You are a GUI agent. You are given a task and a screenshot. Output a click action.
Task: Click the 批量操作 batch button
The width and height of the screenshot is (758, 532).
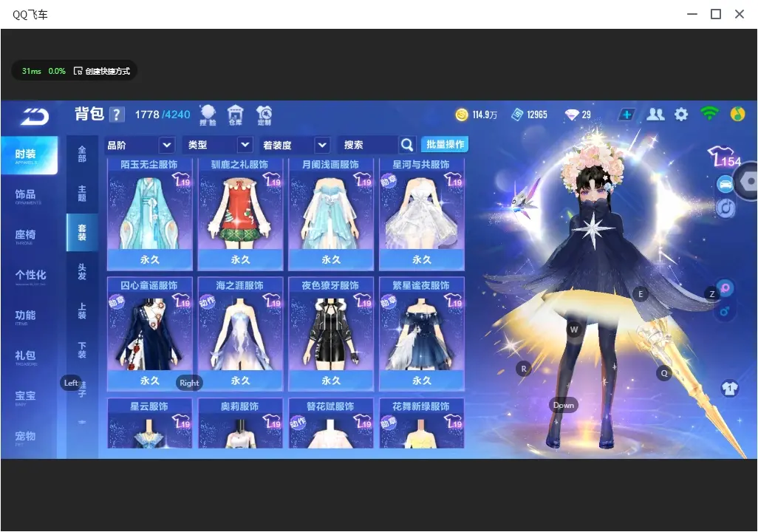(x=445, y=145)
